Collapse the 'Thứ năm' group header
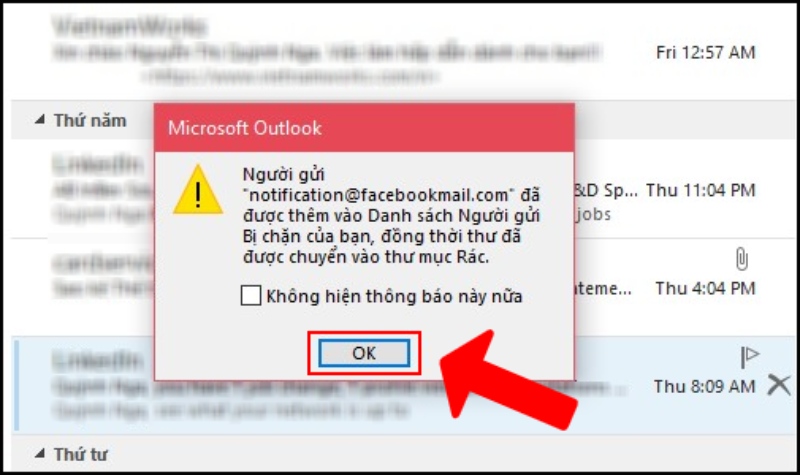800x475 pixels. pos(39,120)
